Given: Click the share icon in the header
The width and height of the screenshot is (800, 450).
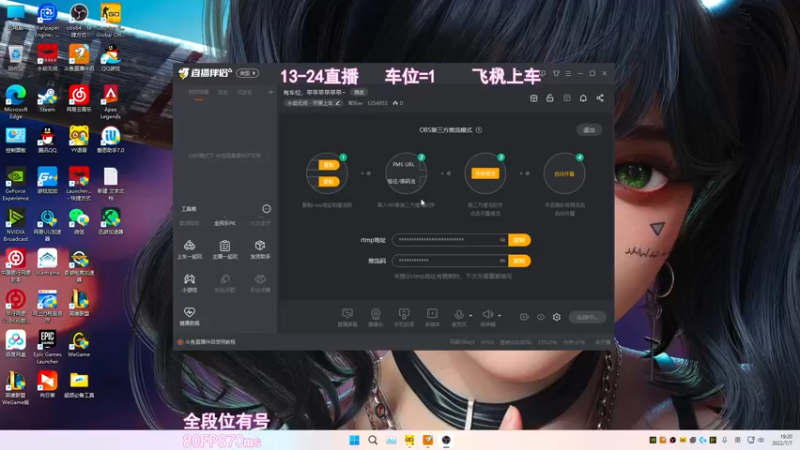Looking at the screenshot, I should (x=600, y=98).
